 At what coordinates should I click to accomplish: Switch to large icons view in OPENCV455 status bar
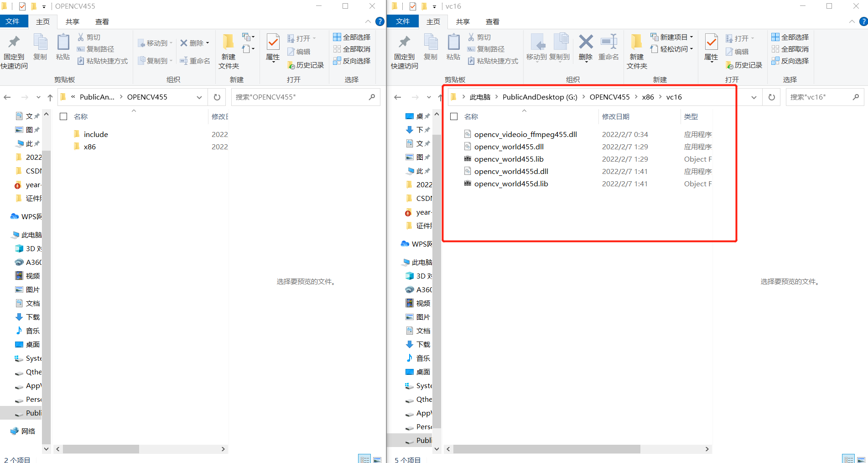[377, 459]
